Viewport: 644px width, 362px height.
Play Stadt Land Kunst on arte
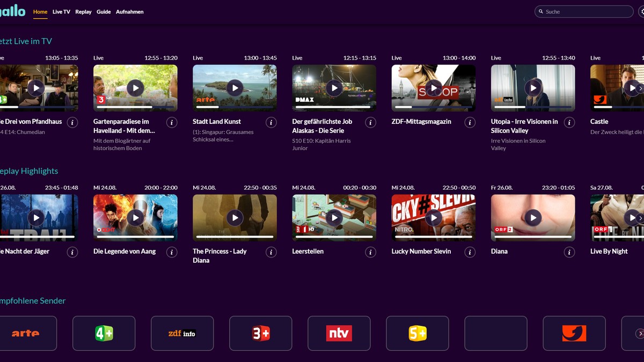[235, 87]
